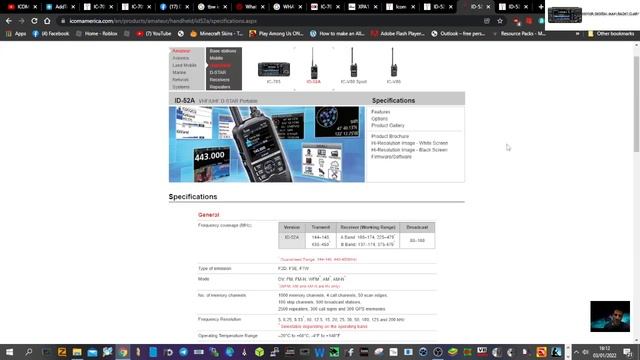The width and height of the screenshot is (640, 360).
Task: Open Other bookmarks folder
Action: [611, 34]
